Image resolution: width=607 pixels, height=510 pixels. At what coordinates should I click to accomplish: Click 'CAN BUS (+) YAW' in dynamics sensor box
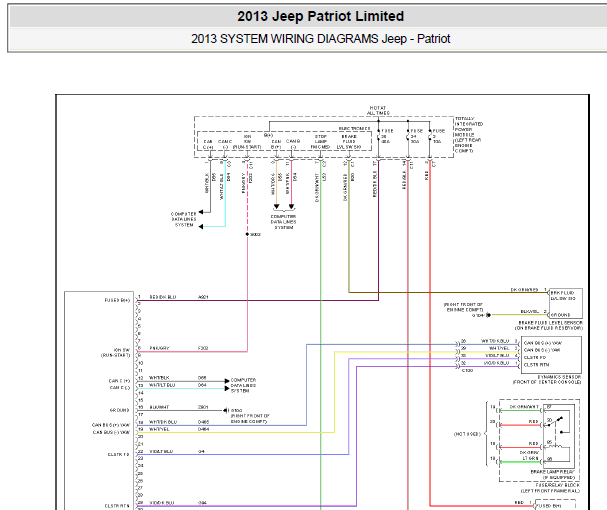pos(543,343)
